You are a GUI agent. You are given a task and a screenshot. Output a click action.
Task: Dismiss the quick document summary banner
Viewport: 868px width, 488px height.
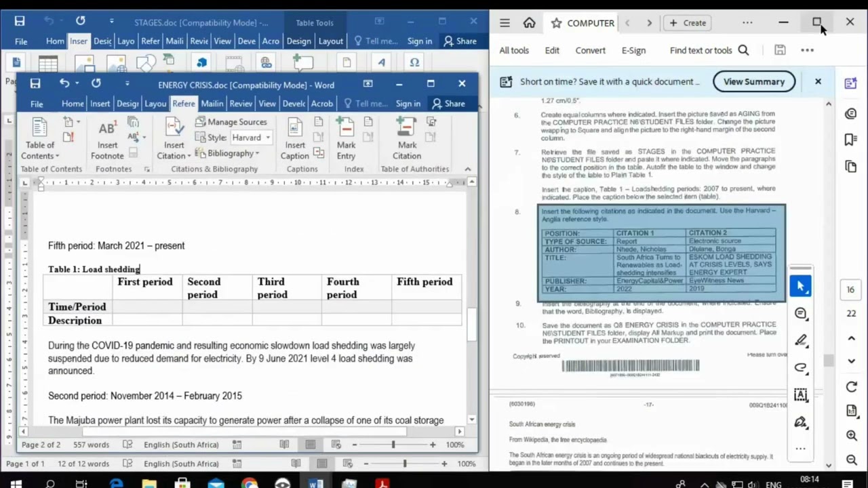(818, 81)
